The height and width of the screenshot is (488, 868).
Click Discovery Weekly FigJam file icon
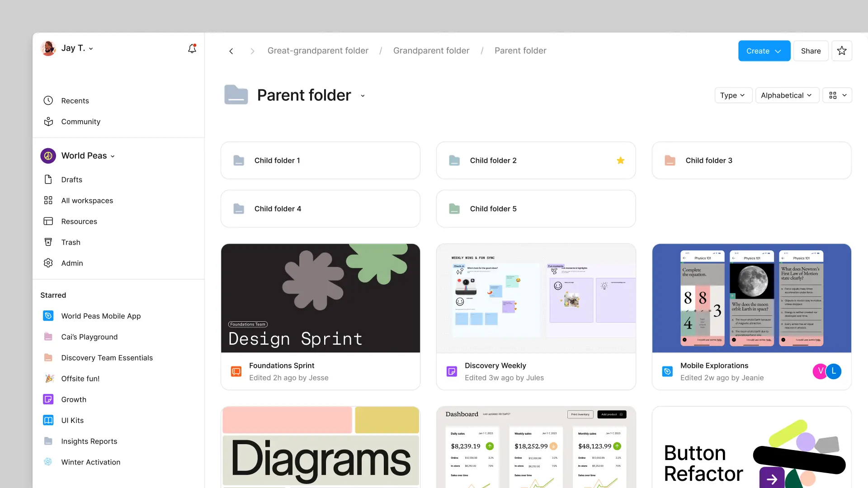452,371
